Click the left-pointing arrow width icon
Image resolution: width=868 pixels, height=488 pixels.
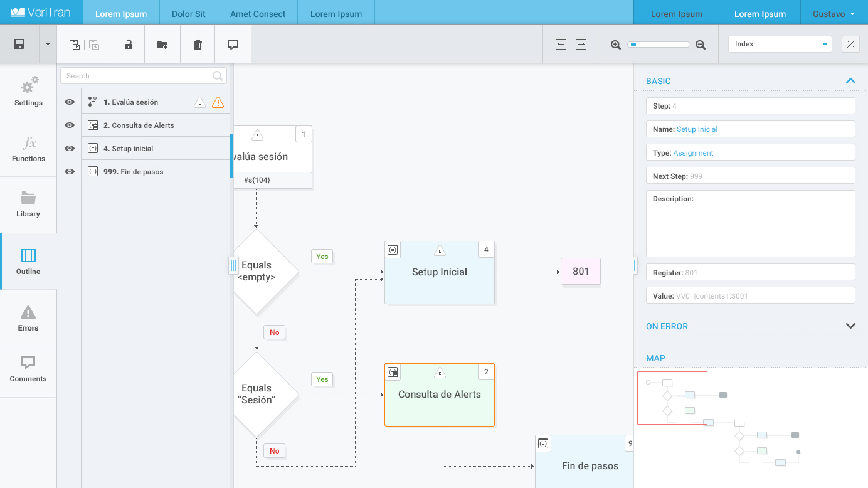[561, 45]
